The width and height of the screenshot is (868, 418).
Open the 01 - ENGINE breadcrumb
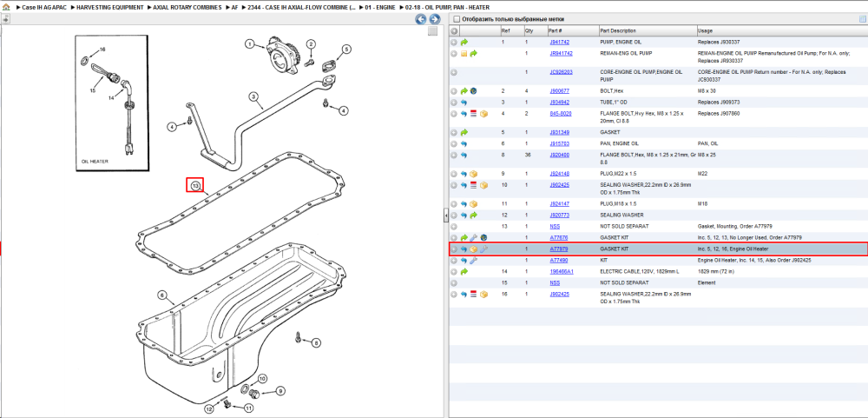click(x=381, y=8)
